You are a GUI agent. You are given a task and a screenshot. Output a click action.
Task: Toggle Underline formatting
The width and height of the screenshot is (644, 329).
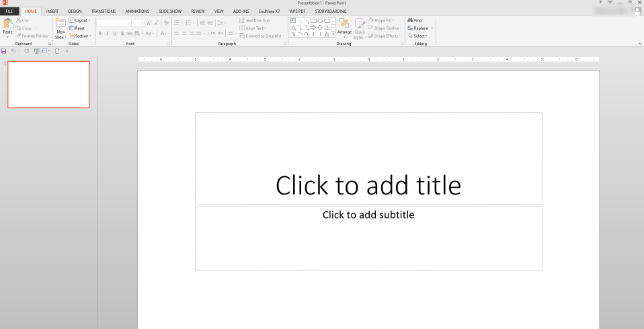114,34
